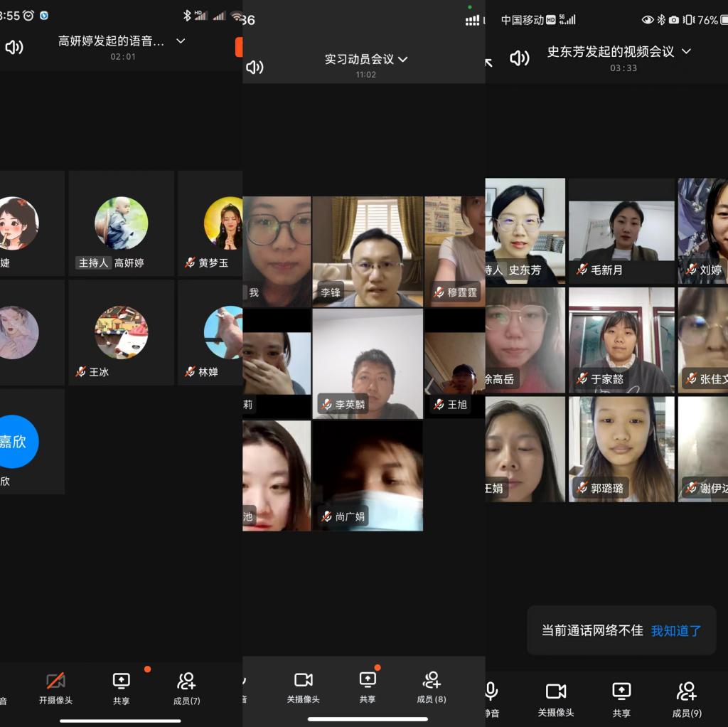Open the 成员(7) members list
The height and width of the screenshot is (727, 728).
tap(186, 688)
